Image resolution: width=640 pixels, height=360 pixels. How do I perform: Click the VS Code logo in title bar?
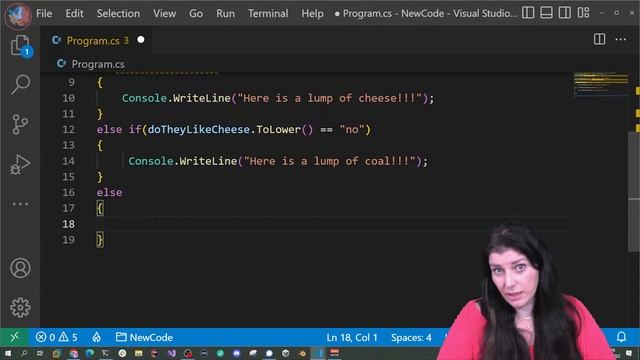point(18,16)
